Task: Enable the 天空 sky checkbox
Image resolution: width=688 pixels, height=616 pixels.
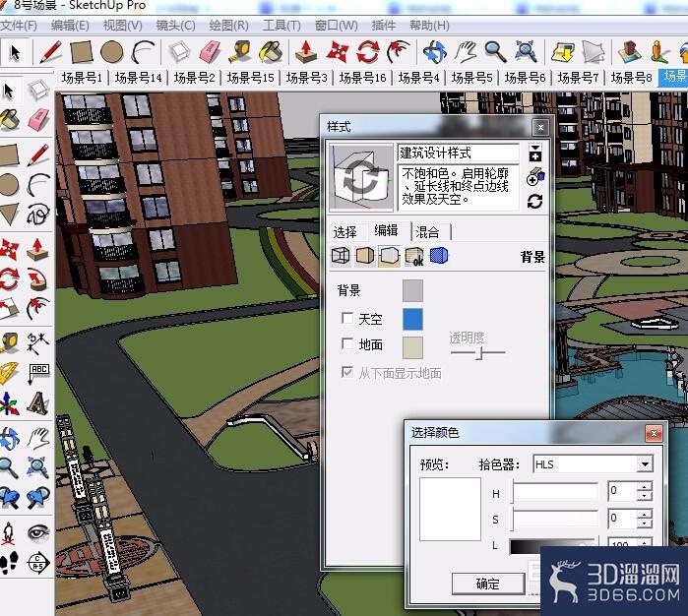Action: (x=347, y=318)
